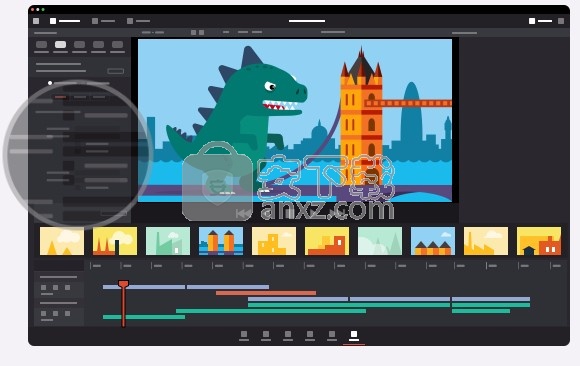Select the blue-sky thumbnail with dark-roofed houses
This screenshot has width=580, height=366.
pyautogui.click(x=433, y=241)
